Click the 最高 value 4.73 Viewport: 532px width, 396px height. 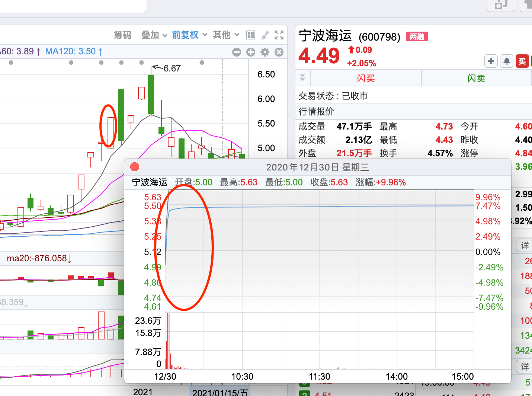444,127
